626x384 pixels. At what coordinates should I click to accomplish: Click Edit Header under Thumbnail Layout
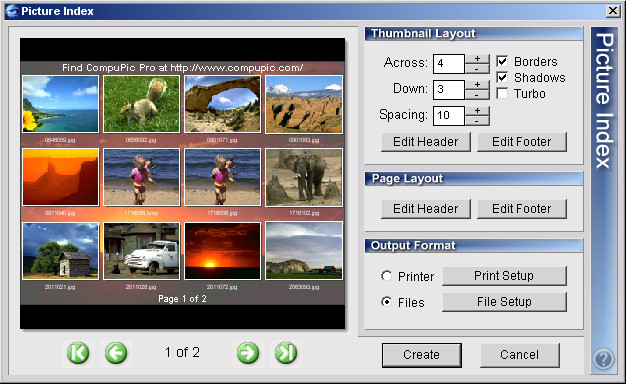click(426, 142)
